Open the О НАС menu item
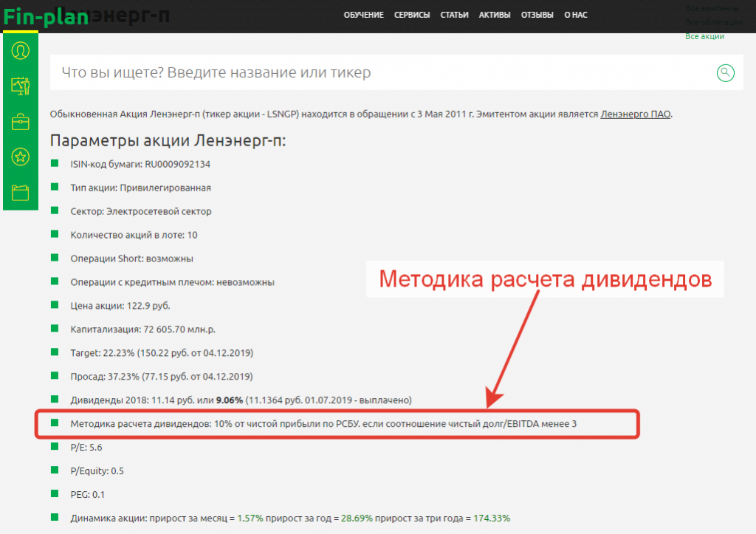 577,16
